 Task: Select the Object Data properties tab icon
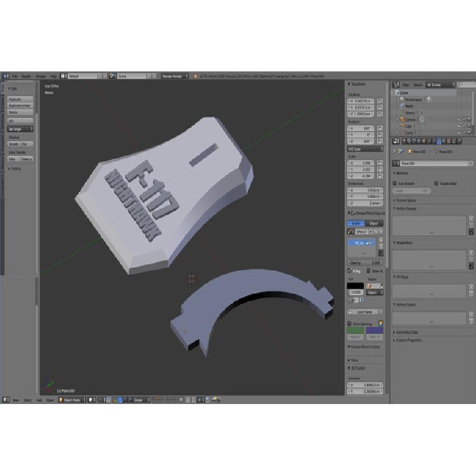439,141
